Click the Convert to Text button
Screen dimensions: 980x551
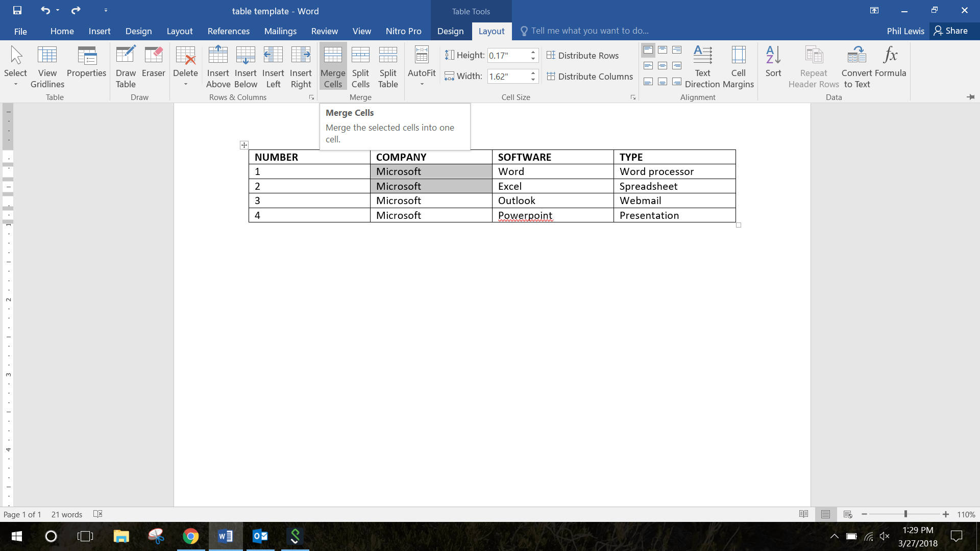coord(857,66)
